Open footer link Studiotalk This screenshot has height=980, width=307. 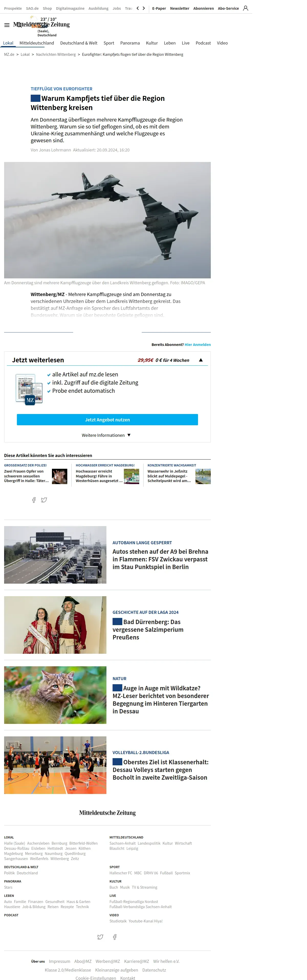(118, 921)
